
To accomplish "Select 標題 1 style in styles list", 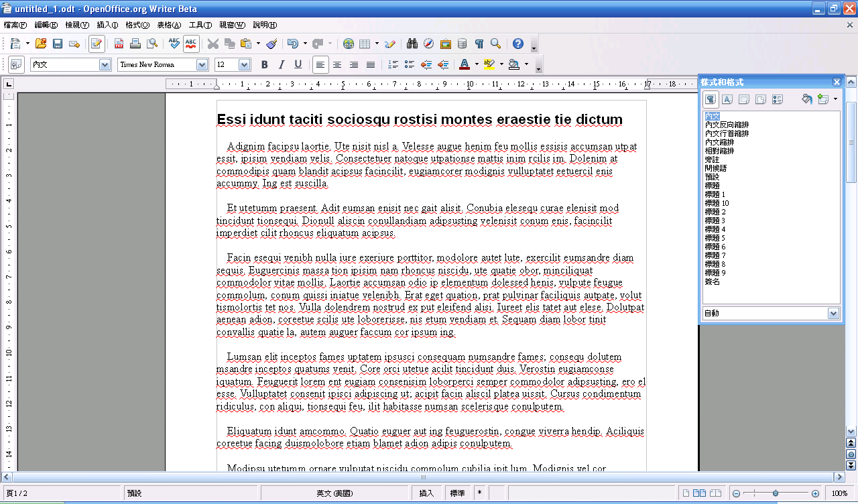I will click(x=715, y=194).
